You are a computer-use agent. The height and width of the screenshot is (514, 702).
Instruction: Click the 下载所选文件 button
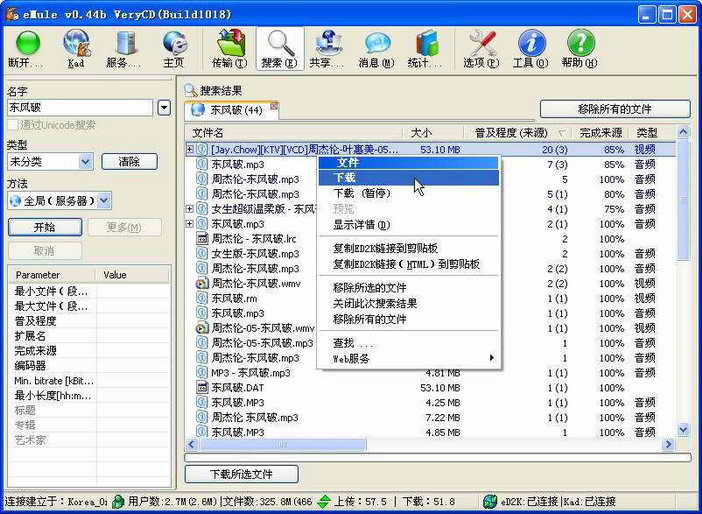coord(241,473)
